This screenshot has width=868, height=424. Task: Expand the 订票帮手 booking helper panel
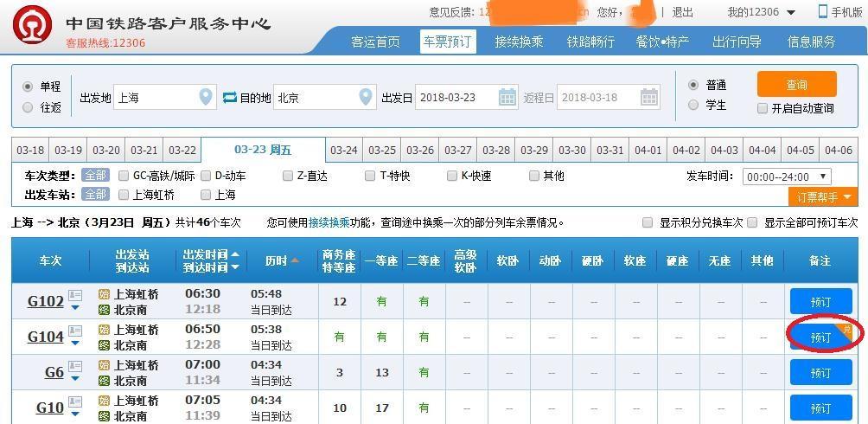tap(824, 197)
